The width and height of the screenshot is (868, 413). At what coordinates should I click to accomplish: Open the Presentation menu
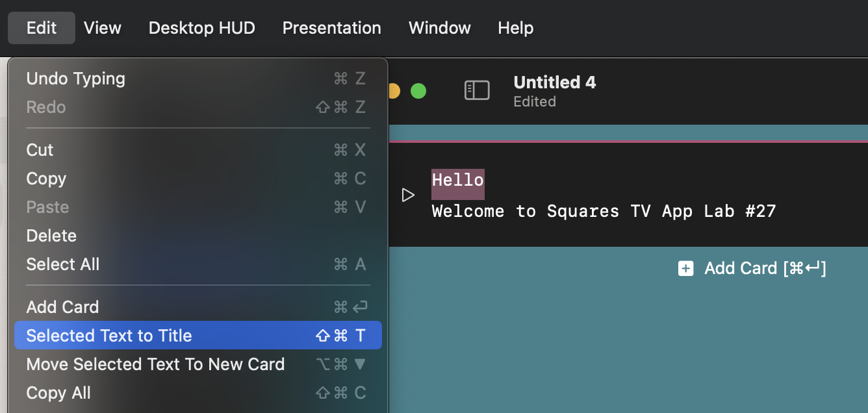click(x=331, y=28)
